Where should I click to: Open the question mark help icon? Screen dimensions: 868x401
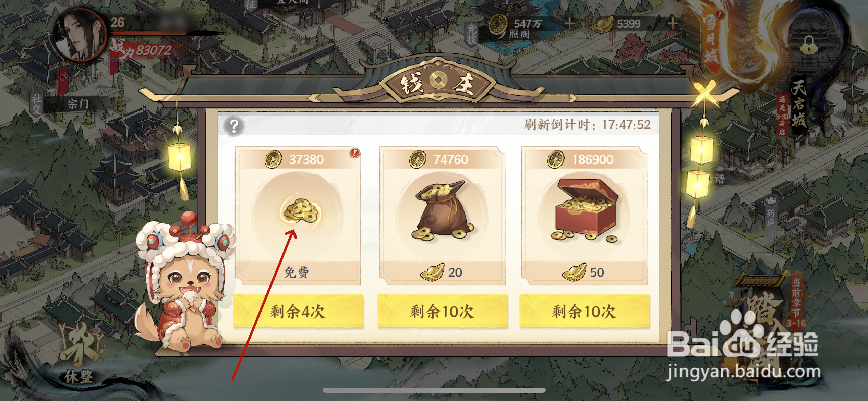[234, 126]
